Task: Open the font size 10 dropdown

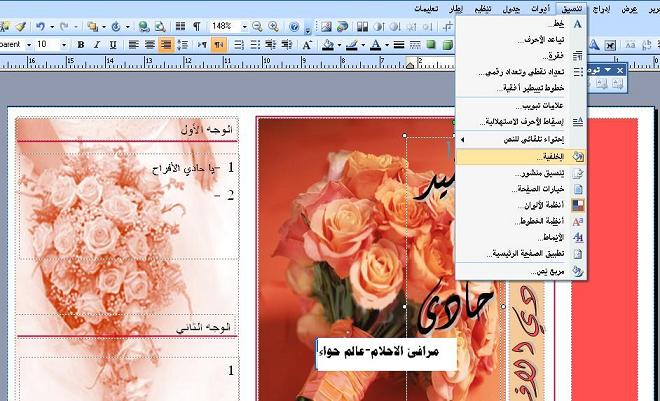Action: 66,45
